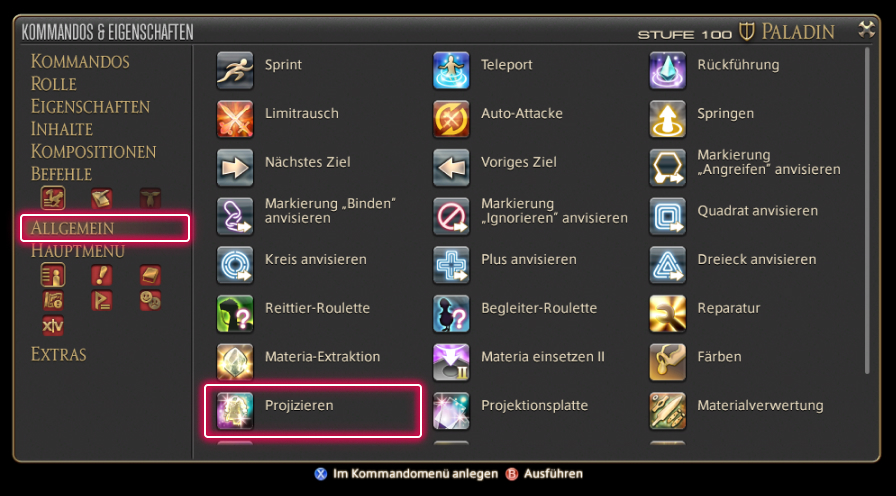Click the xiv icon under Hauptmenü
Viewport: 896px width, 496px height.
click(53, 326)
